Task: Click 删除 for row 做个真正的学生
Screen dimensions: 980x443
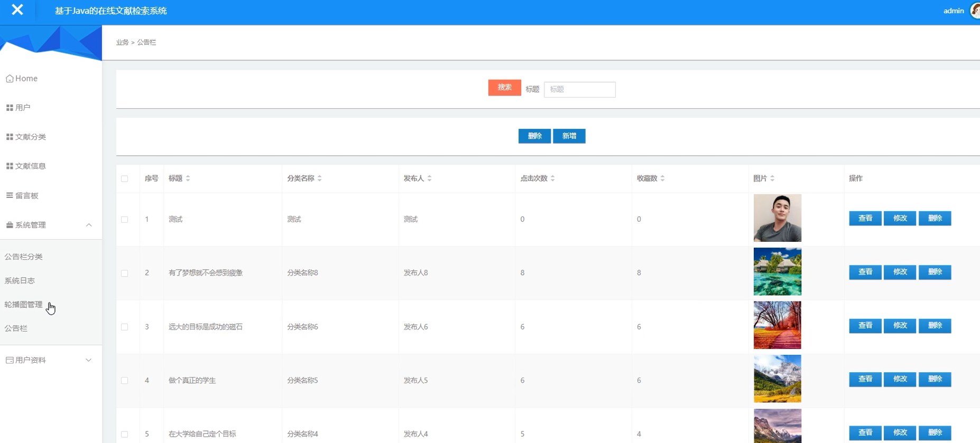Action: [x=935, y=379]
